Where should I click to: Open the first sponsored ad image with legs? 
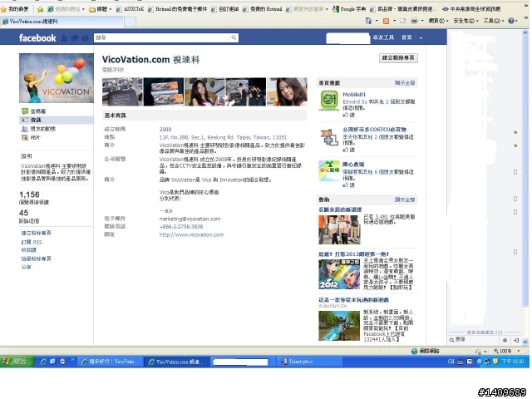[339, 229]
